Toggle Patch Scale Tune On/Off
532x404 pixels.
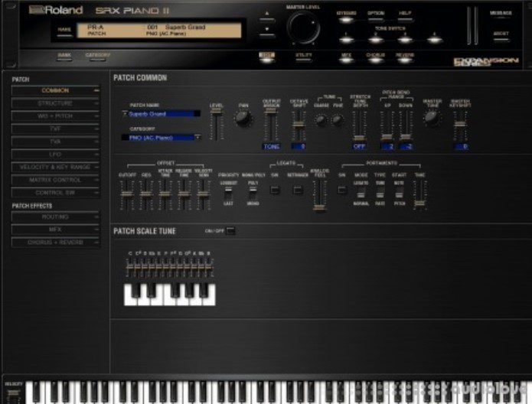pyautogui.click(x=230, y=231)
